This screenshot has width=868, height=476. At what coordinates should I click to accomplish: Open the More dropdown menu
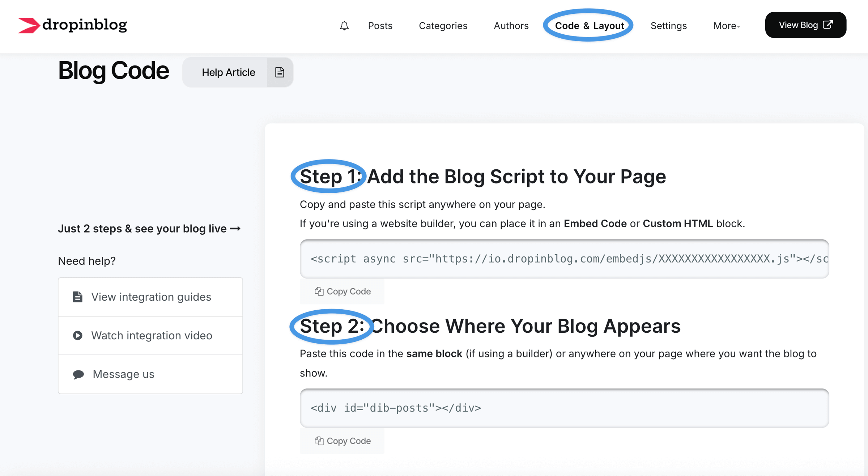click(x=726, y=26)
